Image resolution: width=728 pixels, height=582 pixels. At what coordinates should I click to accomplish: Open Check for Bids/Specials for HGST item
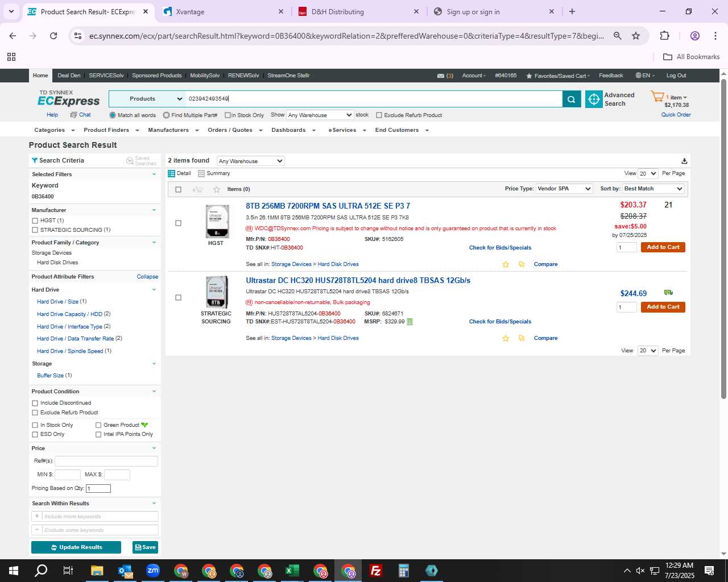click(500, 248)
